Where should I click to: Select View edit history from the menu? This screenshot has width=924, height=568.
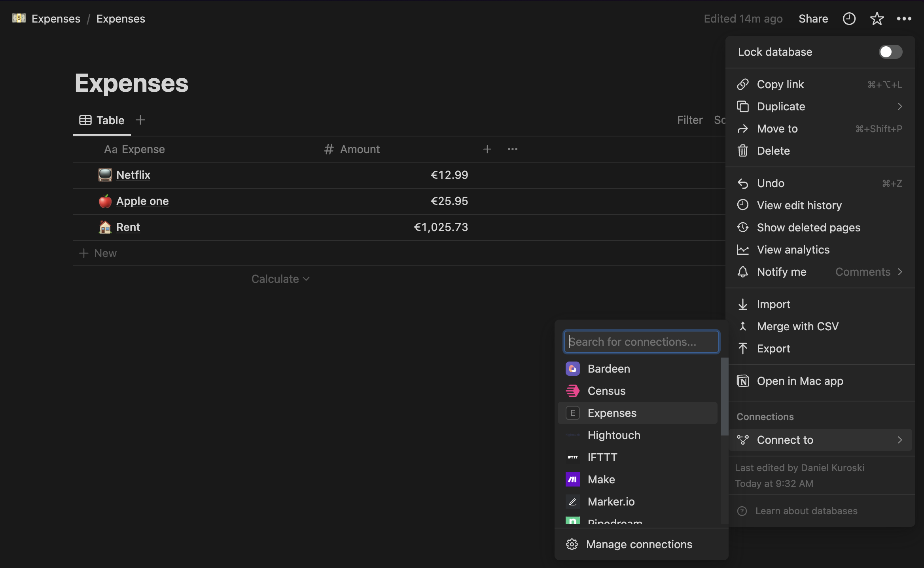pos(799,205)
